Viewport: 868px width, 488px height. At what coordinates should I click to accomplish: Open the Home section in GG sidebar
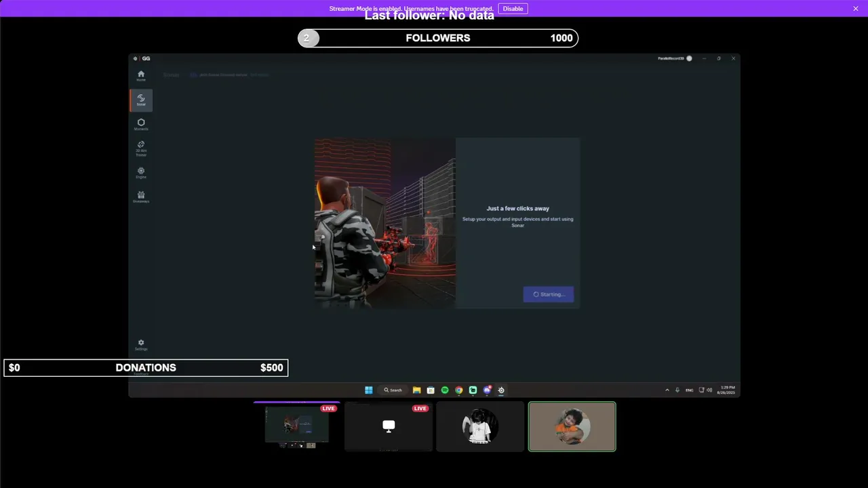coord(141,75)
